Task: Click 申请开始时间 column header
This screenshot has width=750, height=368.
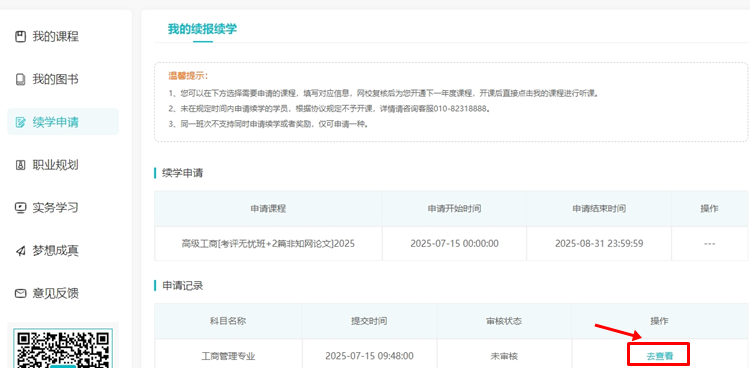Action: [x=454, y=209]
